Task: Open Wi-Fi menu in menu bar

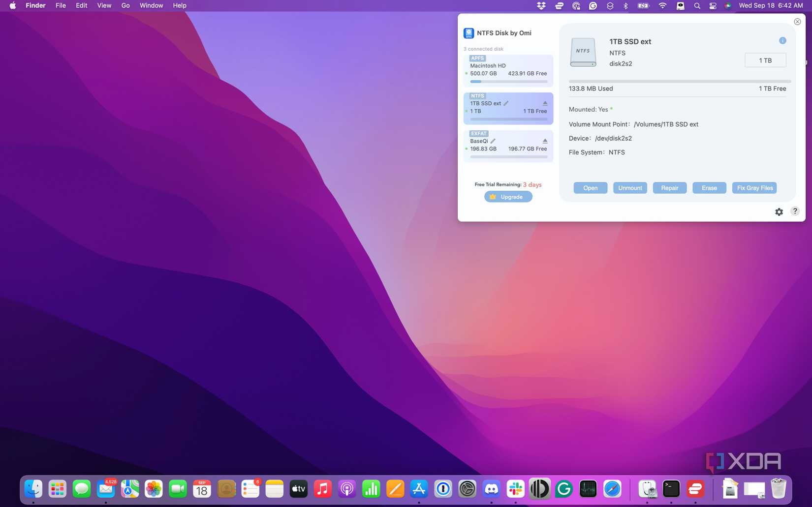Action: (662, 5)
